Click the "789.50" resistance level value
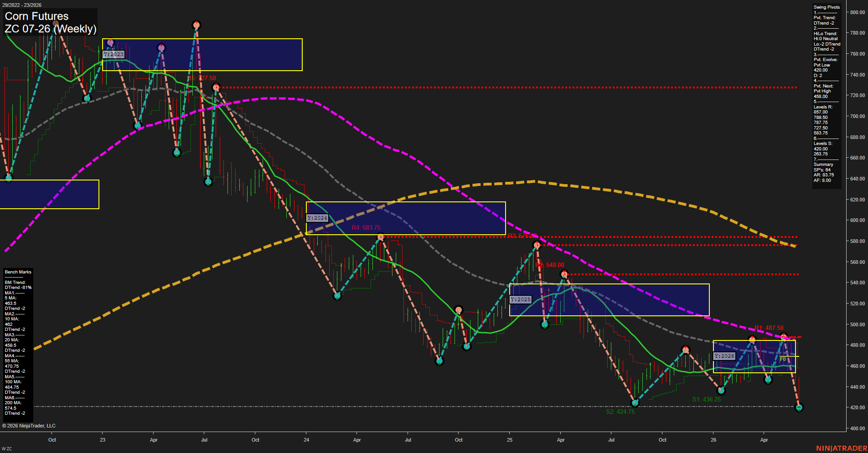The height and width of the screenshot is (453, 868). 821,118
